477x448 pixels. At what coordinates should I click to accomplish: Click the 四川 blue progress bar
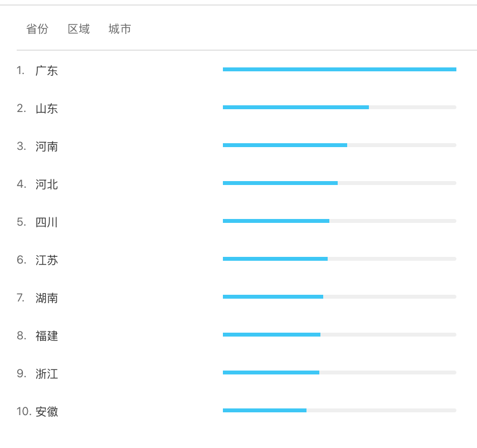tap(276, 221)
